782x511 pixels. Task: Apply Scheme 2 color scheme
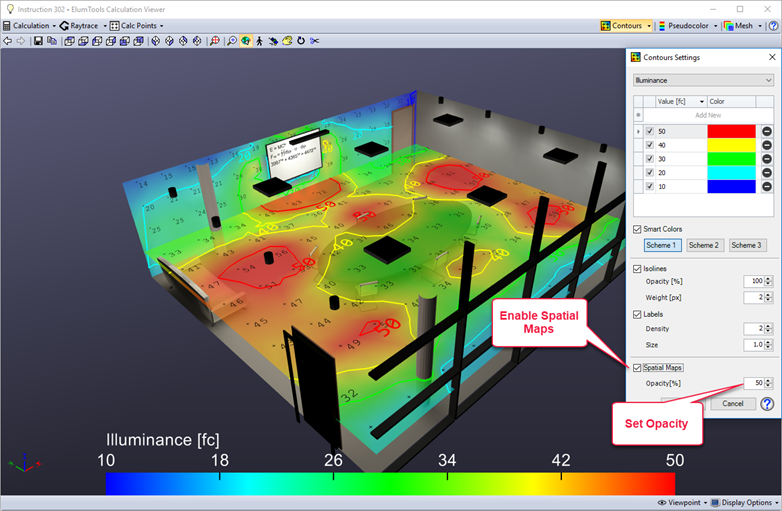702,245
